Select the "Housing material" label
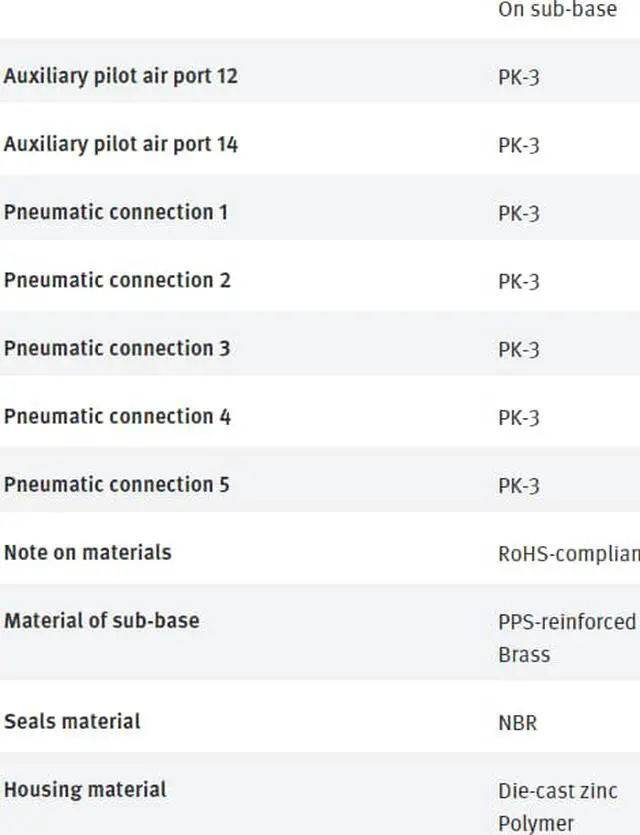The height and width of the screenshot is (835, 640). [85, 789]
